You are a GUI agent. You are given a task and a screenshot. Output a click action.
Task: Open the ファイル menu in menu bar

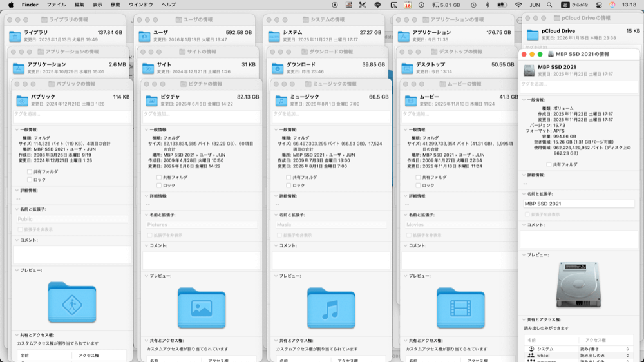coord(56,5)
